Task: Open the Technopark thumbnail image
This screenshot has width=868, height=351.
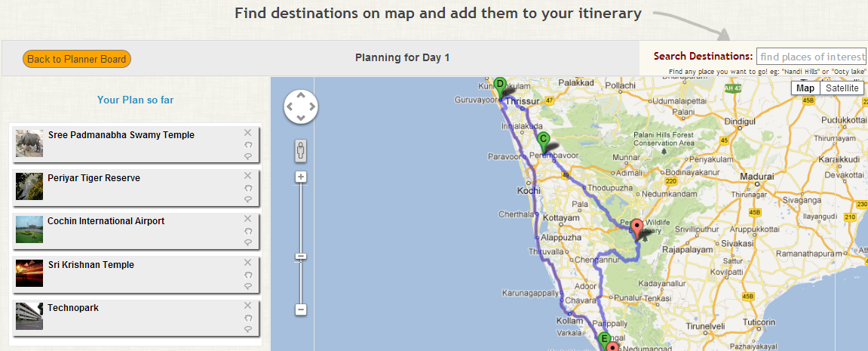Action: (29, 316)
